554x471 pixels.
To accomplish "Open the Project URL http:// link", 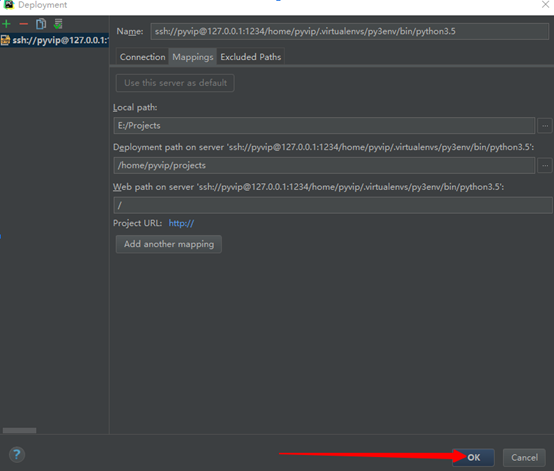I will pos(181,223).
